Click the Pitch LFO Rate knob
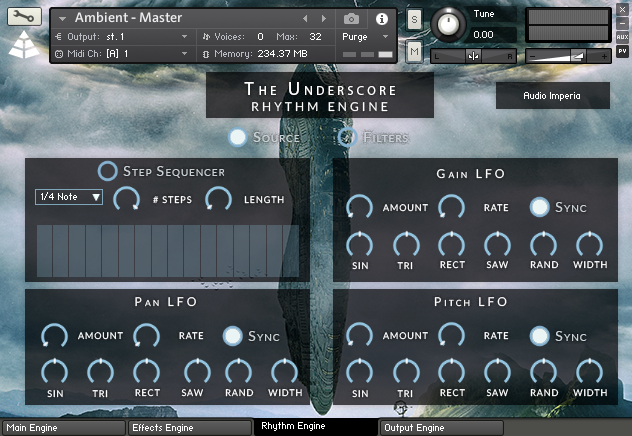The width and height of the screenshot is (632, 436). (452, 335)
